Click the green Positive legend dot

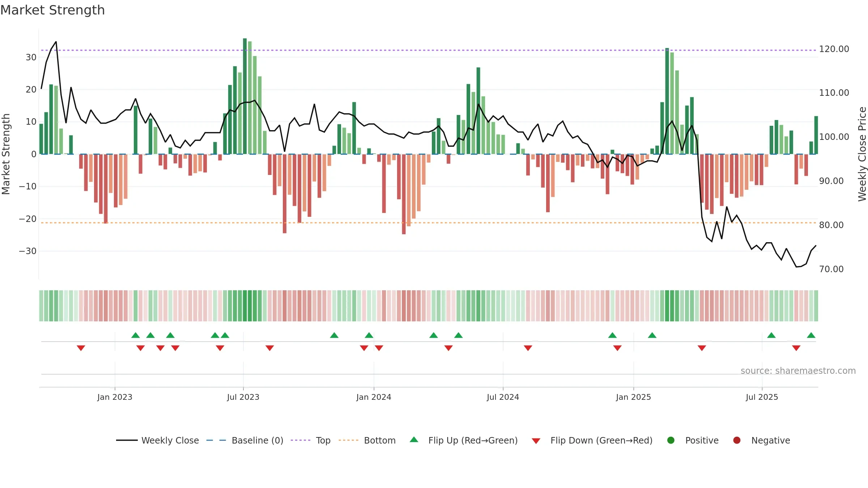(x=671, y=440)
